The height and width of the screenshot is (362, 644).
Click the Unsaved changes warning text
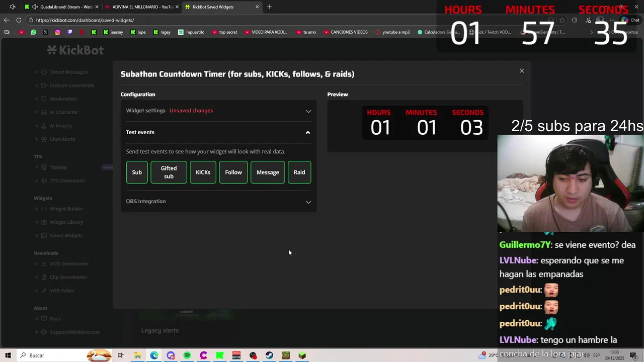[191, 111]
